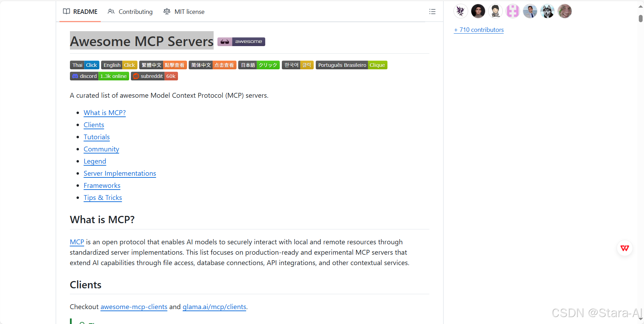Follow the Community contents link
The height and width of the screenshot is (324, 644).
[101, 149]
